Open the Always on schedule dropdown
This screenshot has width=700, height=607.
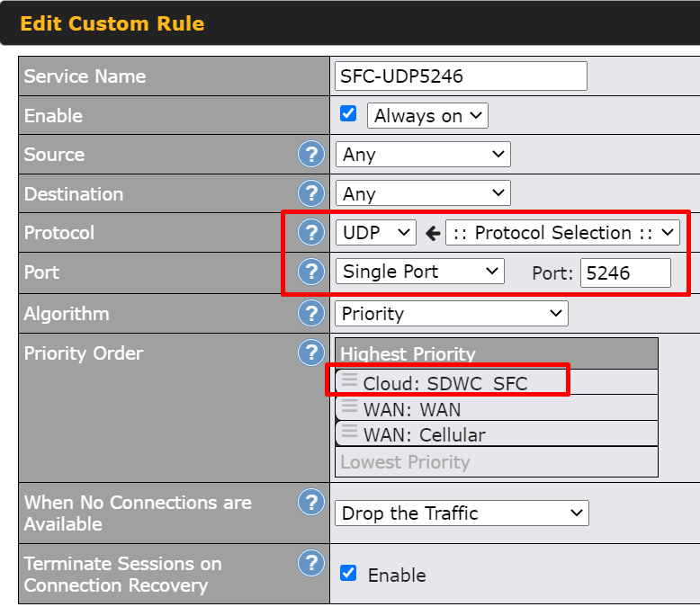(427, 115)
